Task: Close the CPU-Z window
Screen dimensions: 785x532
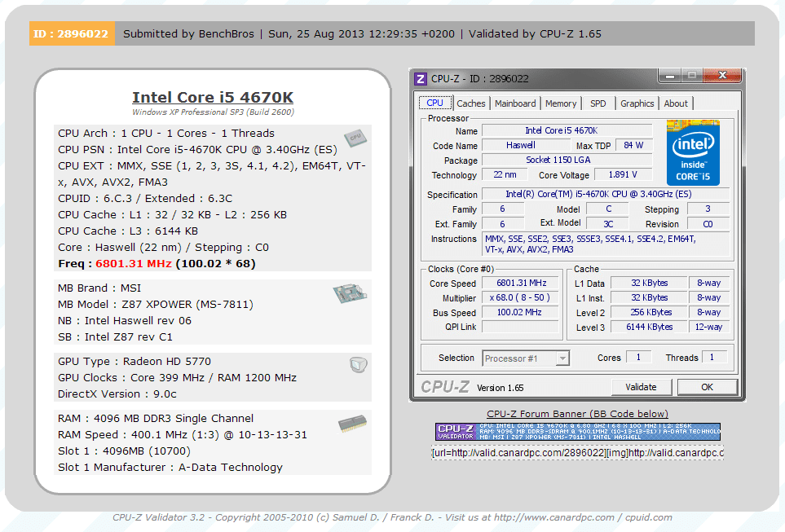Action: (722, 76)
